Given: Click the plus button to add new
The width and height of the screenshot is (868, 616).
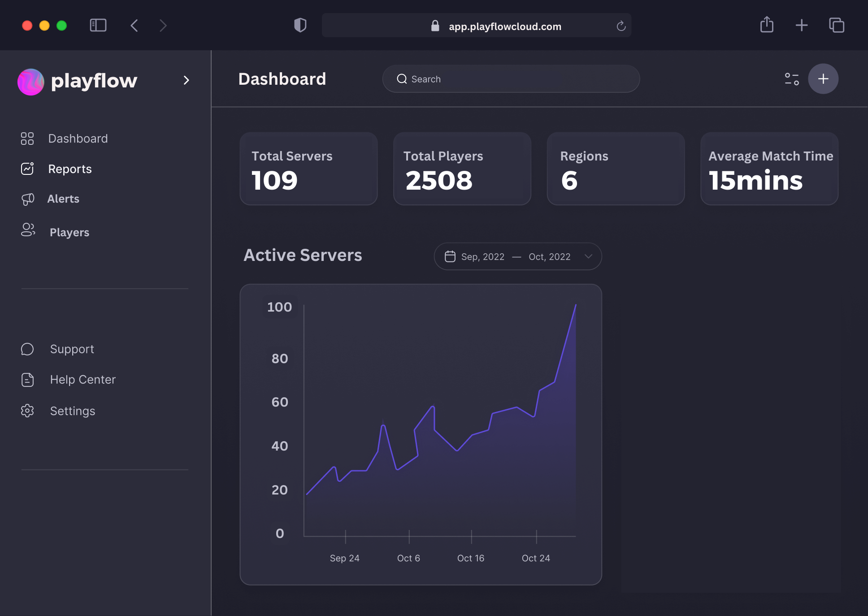Looking at the screenshot, I should click(823, 78).
